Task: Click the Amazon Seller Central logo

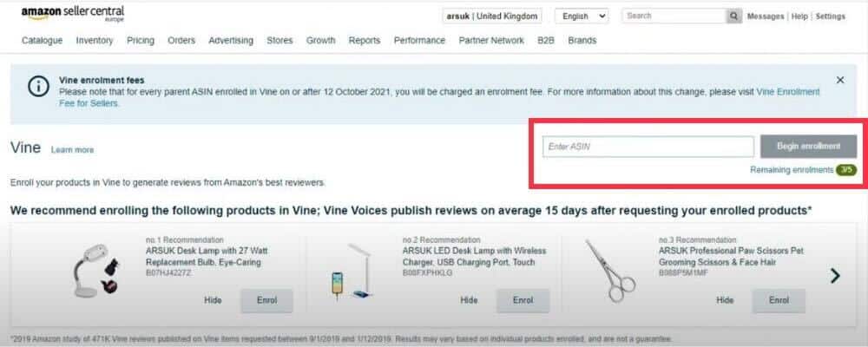Action: click(73, 13)
